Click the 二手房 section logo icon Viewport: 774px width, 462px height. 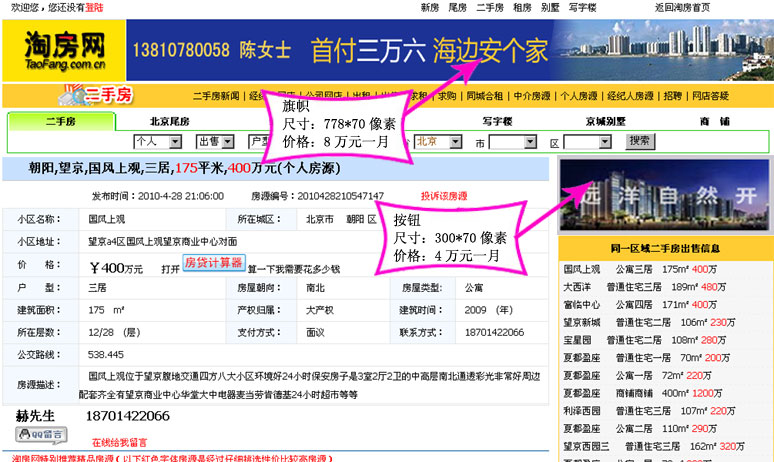(x=95, y=96)
